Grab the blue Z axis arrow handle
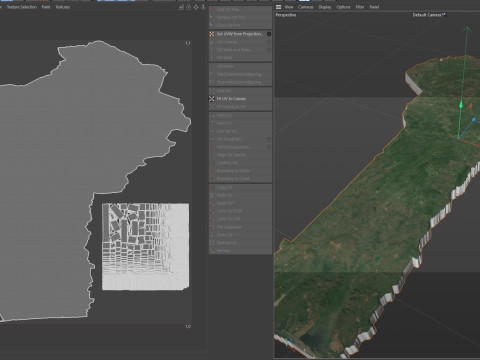This screenshot has width=480, height=360. point(473,119)
